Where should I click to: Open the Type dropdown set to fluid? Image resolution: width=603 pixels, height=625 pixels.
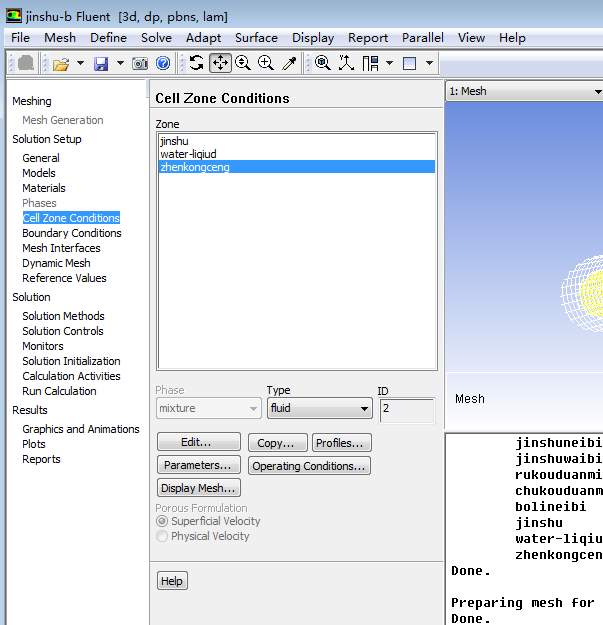(319, 409)
